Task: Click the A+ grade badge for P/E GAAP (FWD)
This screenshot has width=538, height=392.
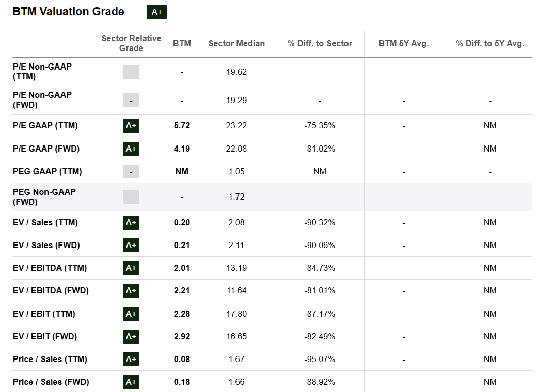Action: (131, 149)
